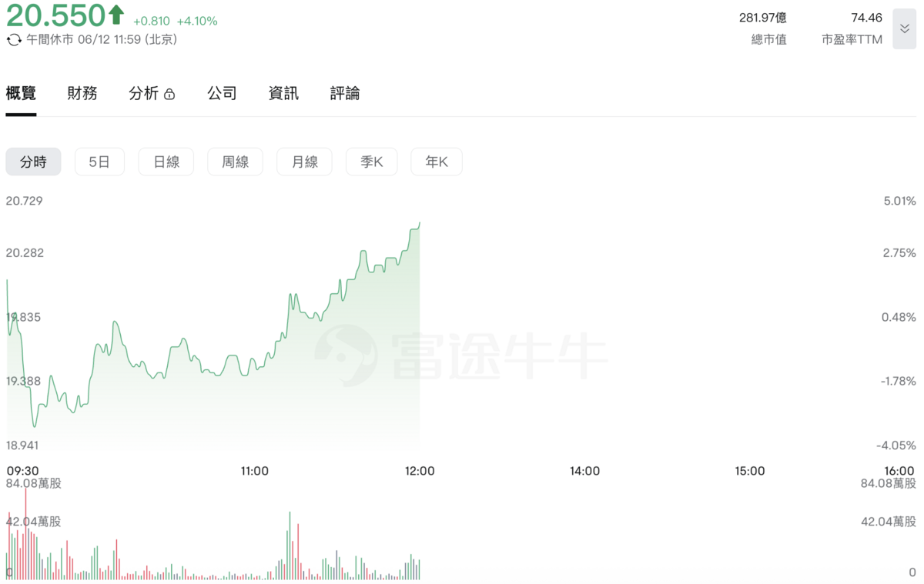Select the 年K yearly chart
This screenshot has height=584, width=924.
click(x=437, y=162)
